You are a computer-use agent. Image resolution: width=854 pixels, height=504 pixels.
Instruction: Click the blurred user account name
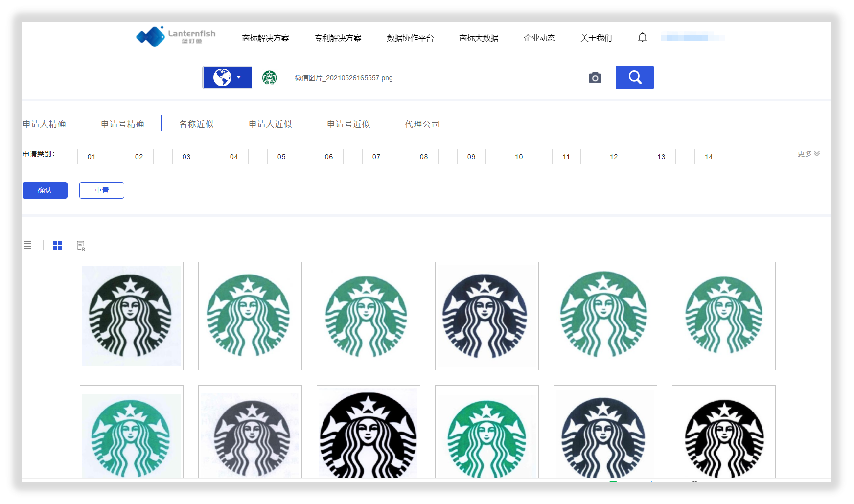(x=692, y=38)
